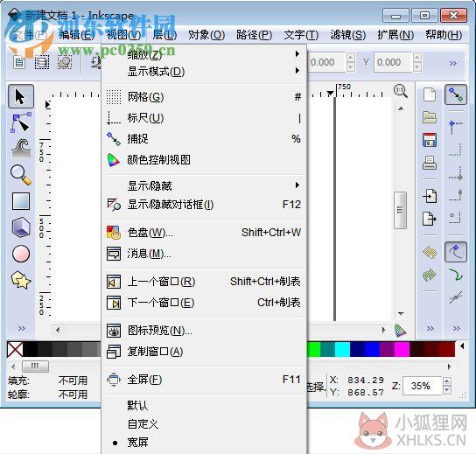Open the 编辑(E) menu
The width and height of the screenshot is (476, 454).
point(76,35)
